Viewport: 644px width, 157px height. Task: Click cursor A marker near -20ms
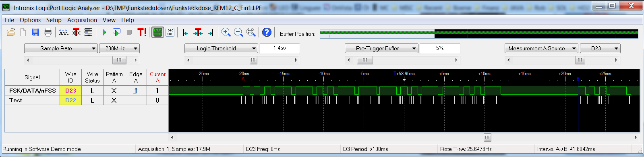click(x=243, y=79)
